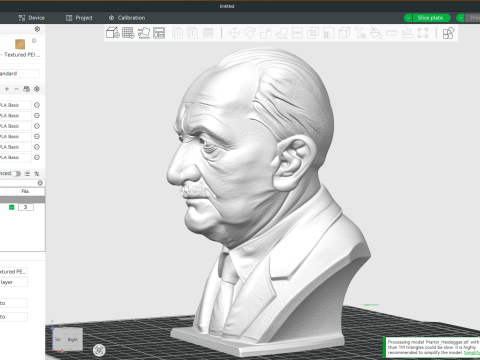Open the Mesh boolean tool
This screenshot has width=480, height=360.
click(313, 33)
